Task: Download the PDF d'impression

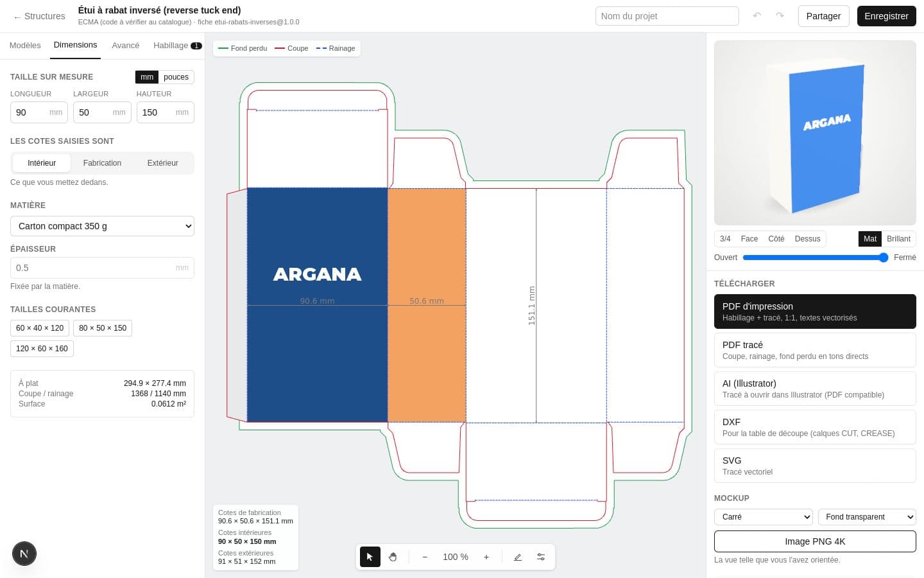Action: tap(815, 311)
